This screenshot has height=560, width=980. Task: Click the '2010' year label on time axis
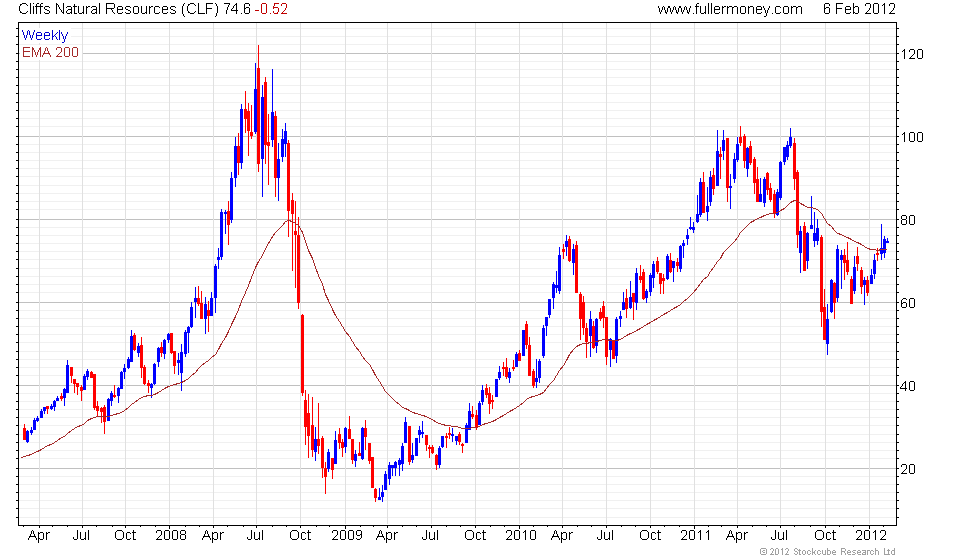[x=521, y=536]
